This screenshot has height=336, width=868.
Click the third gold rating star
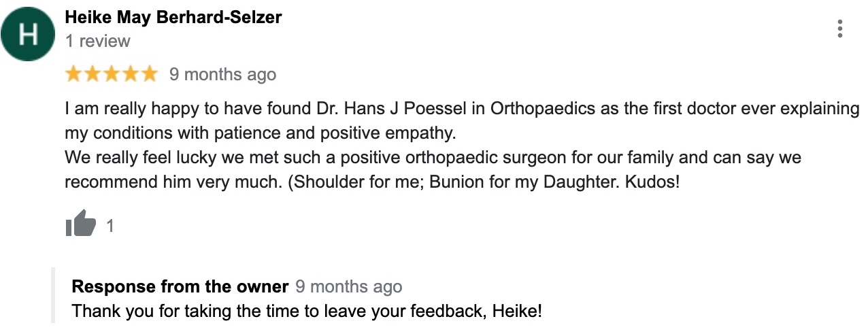coord(111,74)
